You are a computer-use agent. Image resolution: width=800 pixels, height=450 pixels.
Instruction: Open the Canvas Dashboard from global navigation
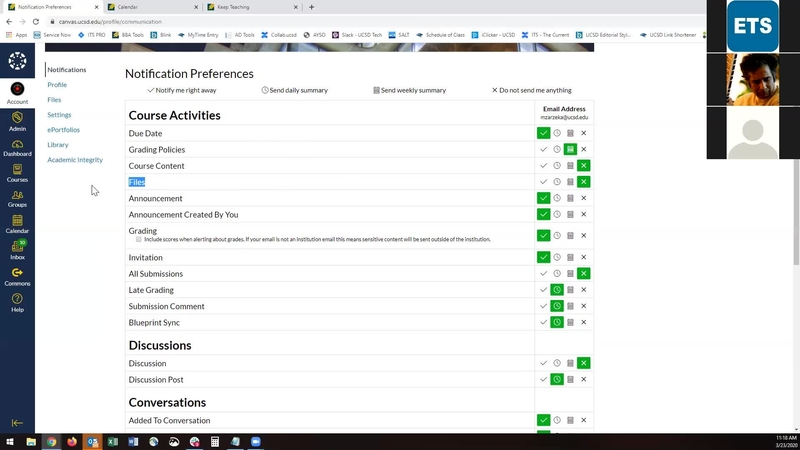tap(17, 148)
